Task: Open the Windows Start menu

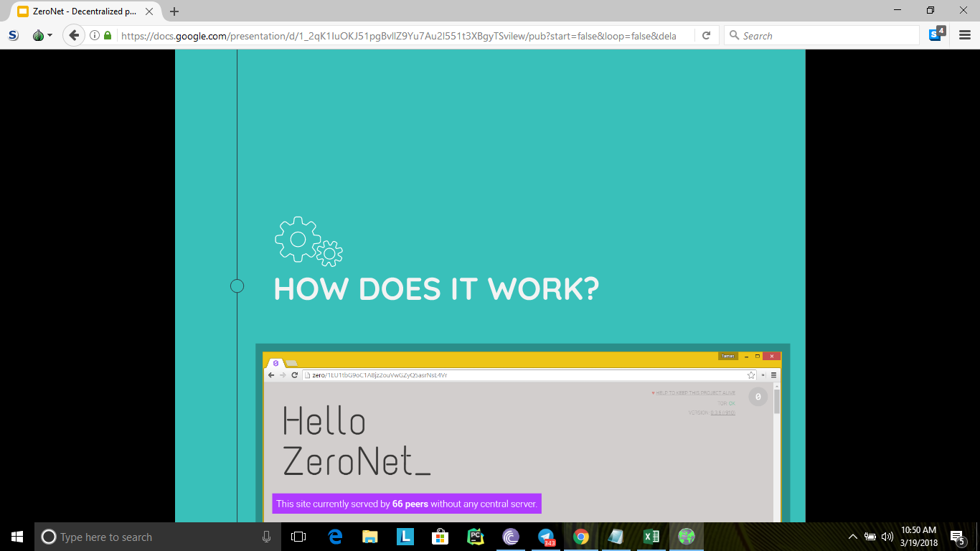Action: (17, 537)
